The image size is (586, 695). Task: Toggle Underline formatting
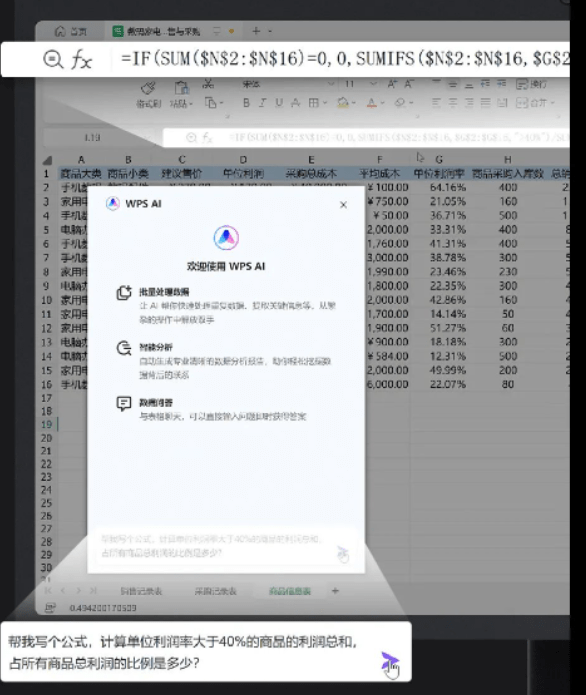point(279,103)
